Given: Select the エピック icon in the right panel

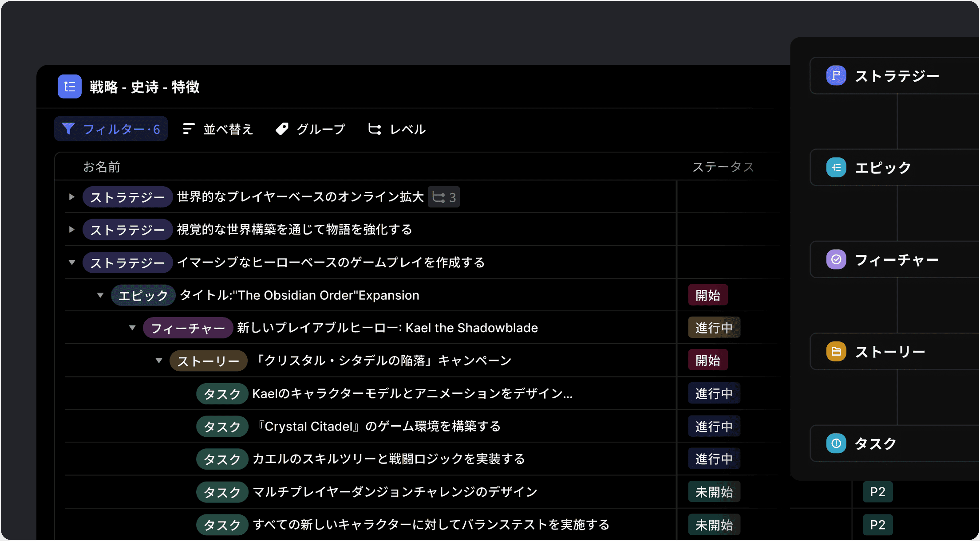Looking at the screenshot, I should click(x=836, y=168).
